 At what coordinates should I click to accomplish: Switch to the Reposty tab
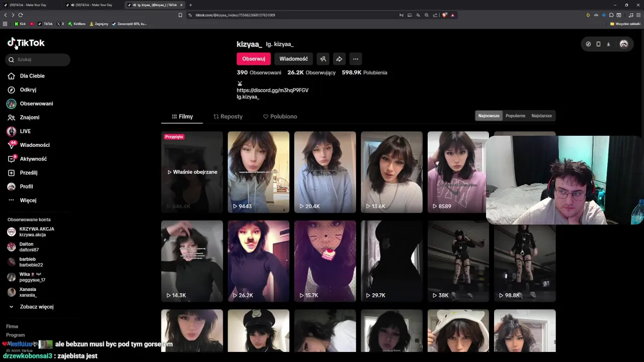[228, 116]
